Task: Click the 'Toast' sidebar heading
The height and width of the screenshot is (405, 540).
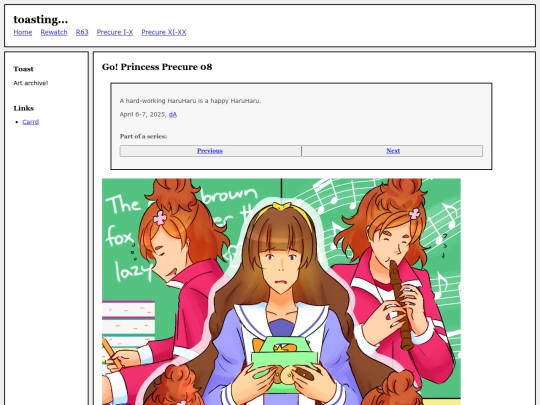Action: pos(23,69)
